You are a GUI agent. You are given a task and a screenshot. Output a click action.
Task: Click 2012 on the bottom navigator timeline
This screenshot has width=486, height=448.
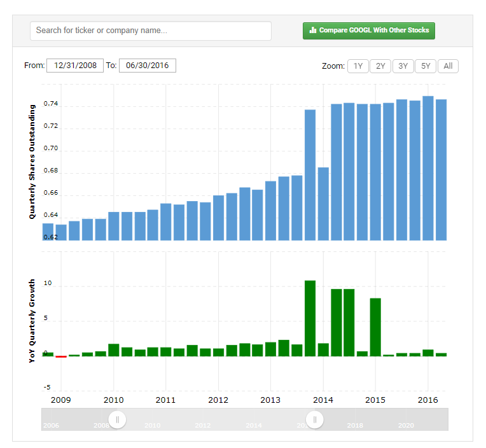(x=202, y=425)
